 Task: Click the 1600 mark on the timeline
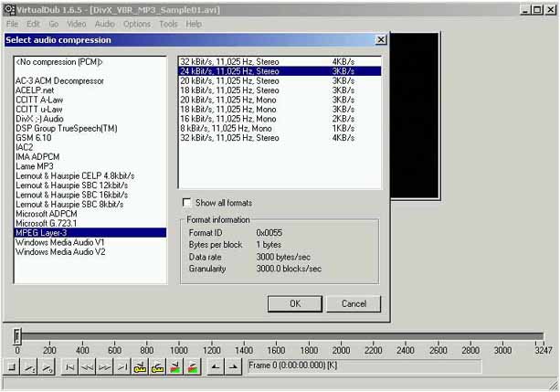[276, 350]
